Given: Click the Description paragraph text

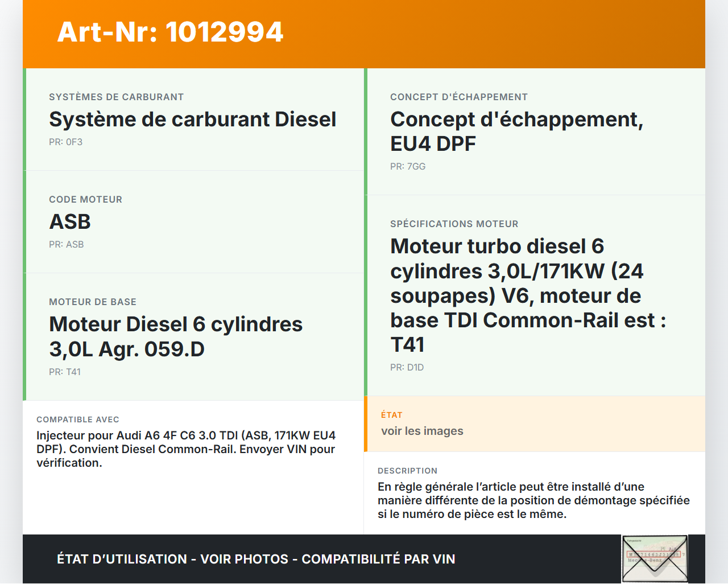Looking at the screenshot, I should coord(533,500).
